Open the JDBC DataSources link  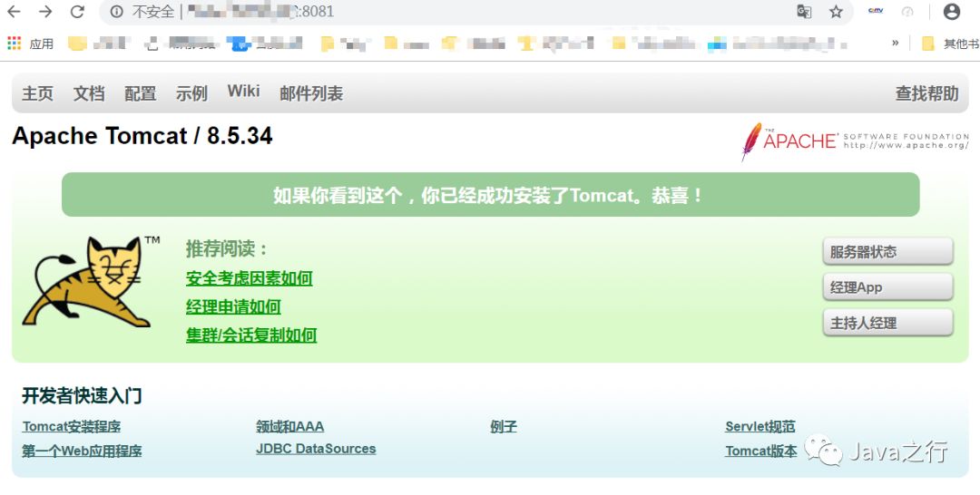316,449
